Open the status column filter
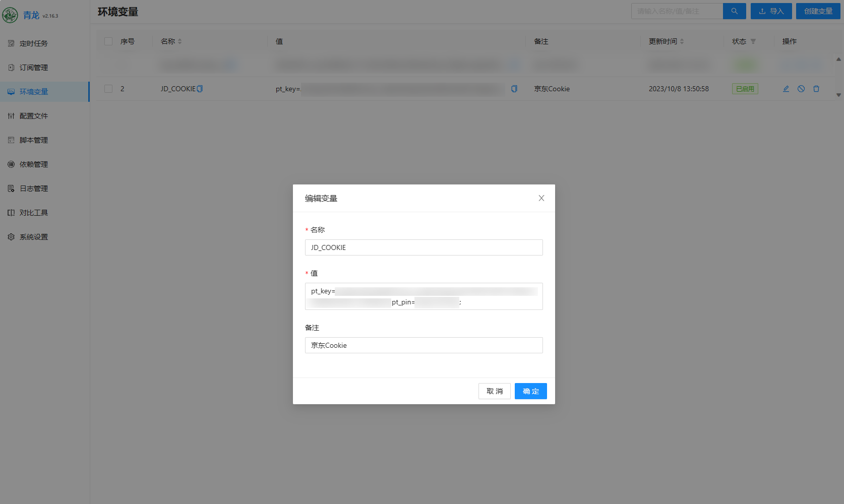Viewport: 844px width, 504px height. [753, 41]
